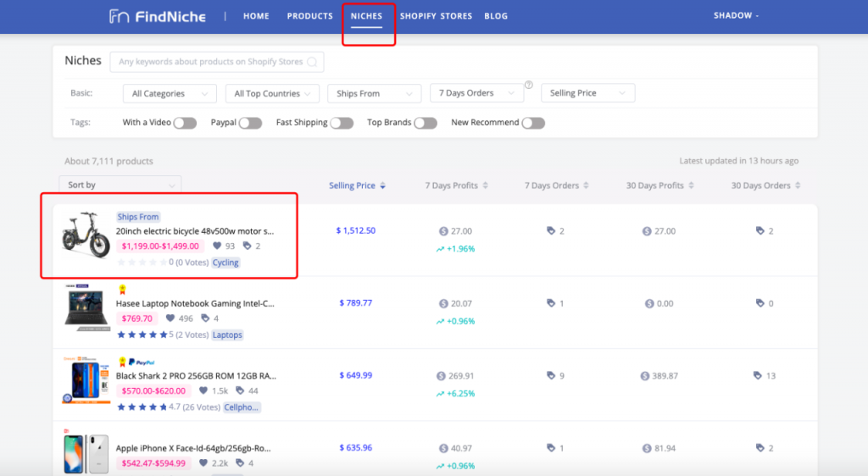This screenshot has height=476, width=868.
Task: Click the 30 days profit dollar icon for 389.87
Action: [645, 376]
